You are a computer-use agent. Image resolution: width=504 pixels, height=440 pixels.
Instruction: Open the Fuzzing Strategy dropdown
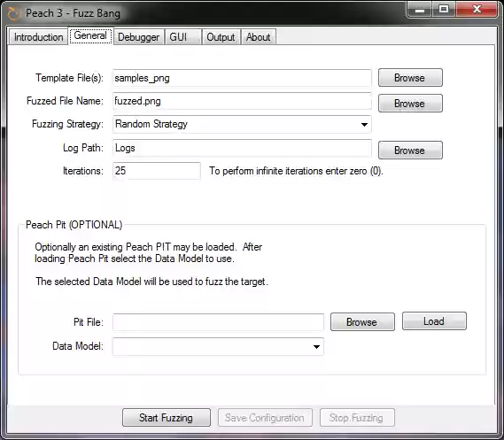coord(242,124)
